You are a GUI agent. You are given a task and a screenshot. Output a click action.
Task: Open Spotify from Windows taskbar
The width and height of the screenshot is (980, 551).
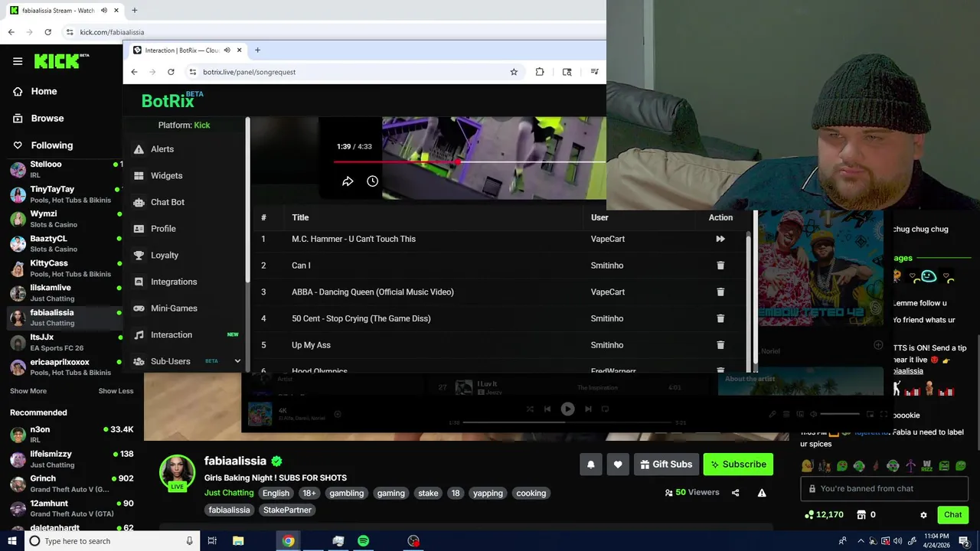pyautogui.click(x=363, y=541)
